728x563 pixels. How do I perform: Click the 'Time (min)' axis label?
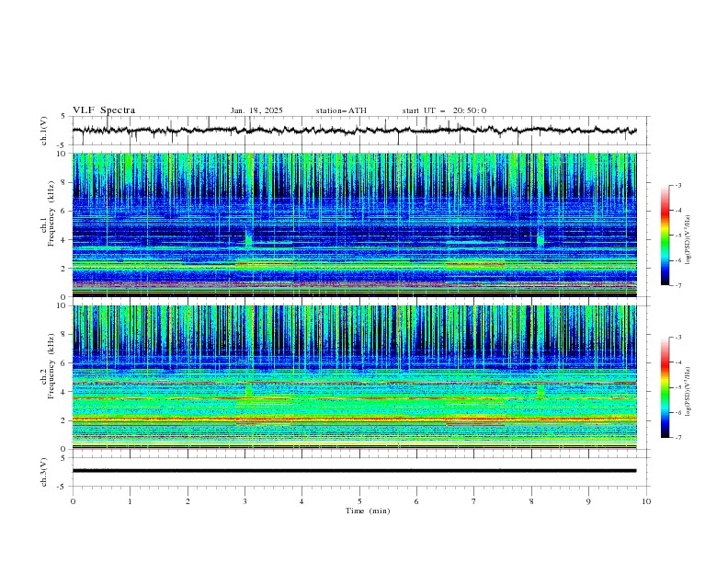(368, 511)
